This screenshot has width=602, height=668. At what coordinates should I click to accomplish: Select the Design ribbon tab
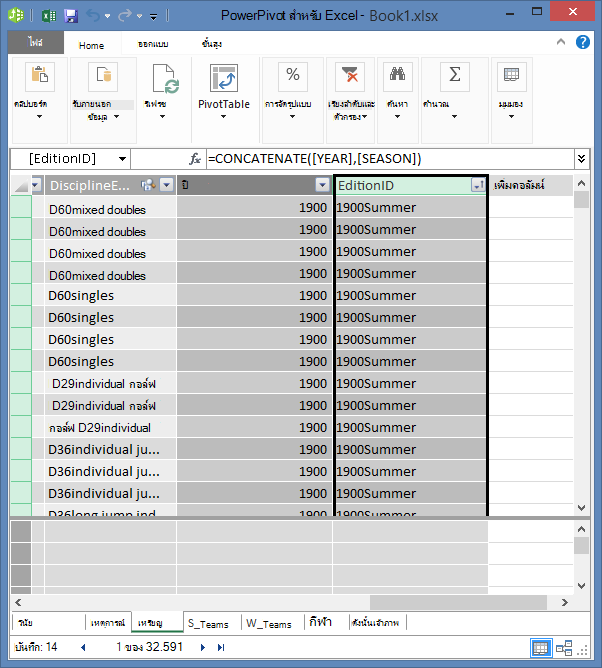pyautogui.click(x=153, y=44)
